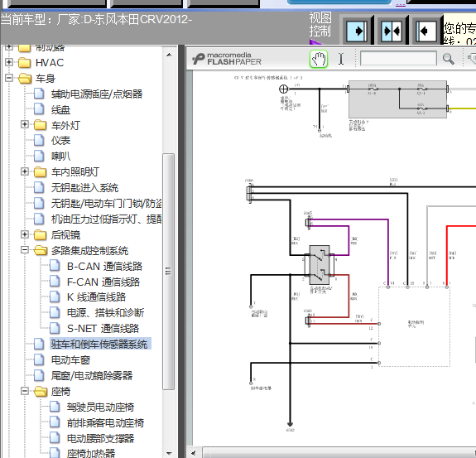Viewport: 476px width, 458px height.
Task: Open the 线盘 document icon
Action: pyautogui.click(x=39, y=109)
